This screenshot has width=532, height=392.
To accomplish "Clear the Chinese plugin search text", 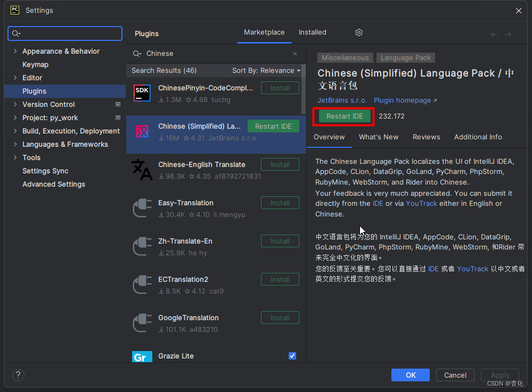I will click(295, 54).
